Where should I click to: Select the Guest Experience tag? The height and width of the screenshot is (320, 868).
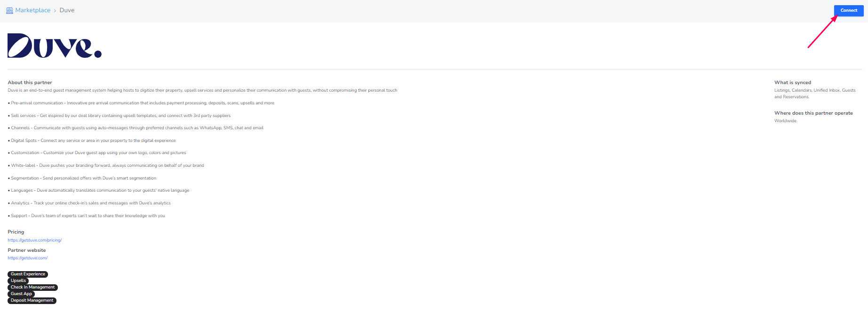(28, 274)
